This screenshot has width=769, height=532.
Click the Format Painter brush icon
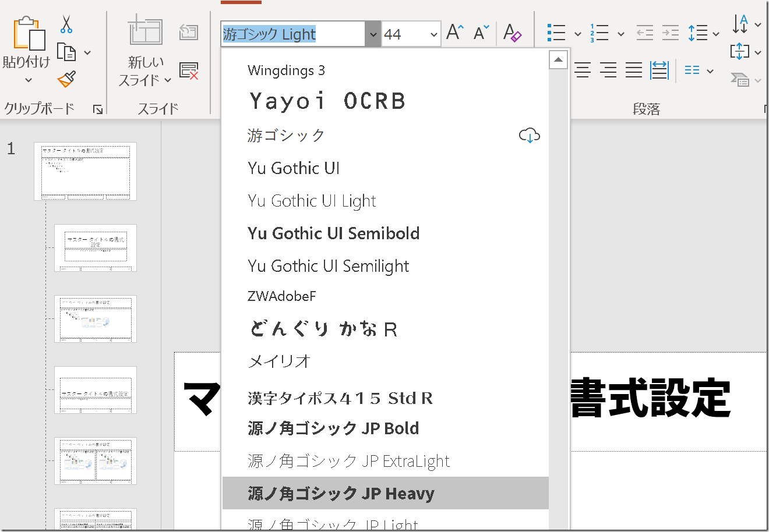pos(67,79)
